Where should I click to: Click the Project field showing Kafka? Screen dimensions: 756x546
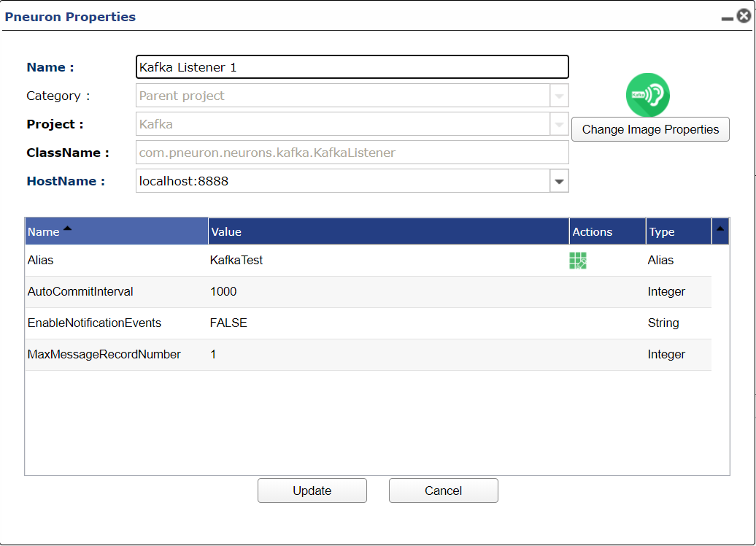coord(343,124)
